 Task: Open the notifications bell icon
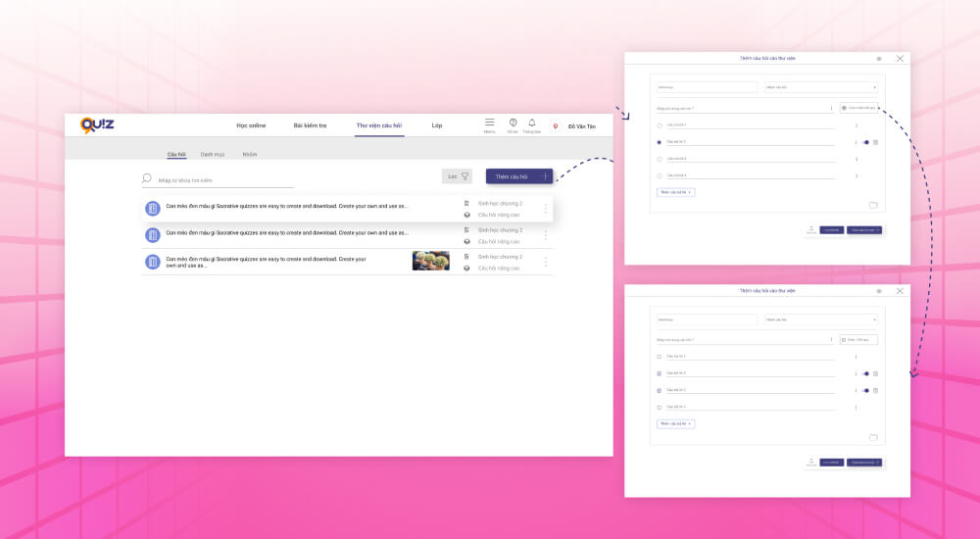tap(531, 122)
